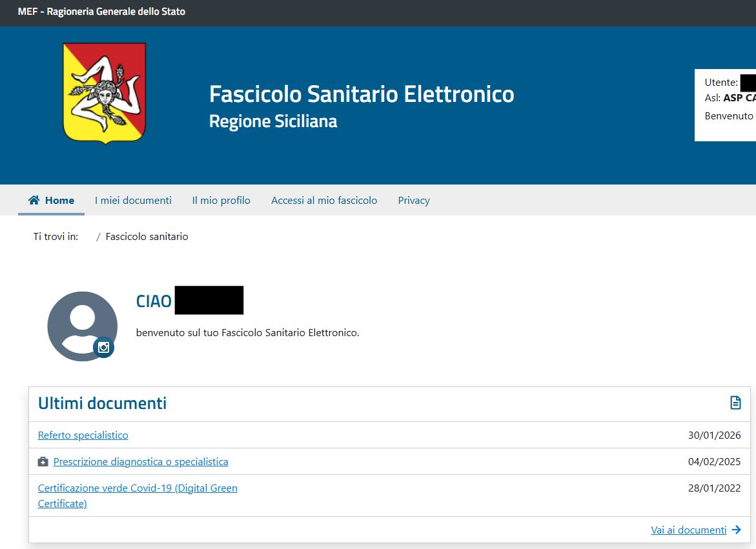Switch to the I miei documenti tab
Screen dimensions: 756x549
(133, 200)
